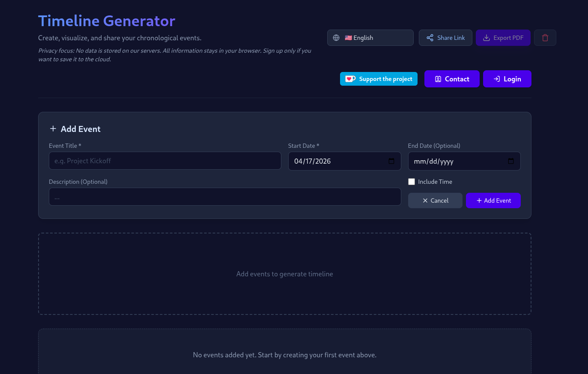Click the Event Title input field
The image size is (588, 374).
click(165, 161)
